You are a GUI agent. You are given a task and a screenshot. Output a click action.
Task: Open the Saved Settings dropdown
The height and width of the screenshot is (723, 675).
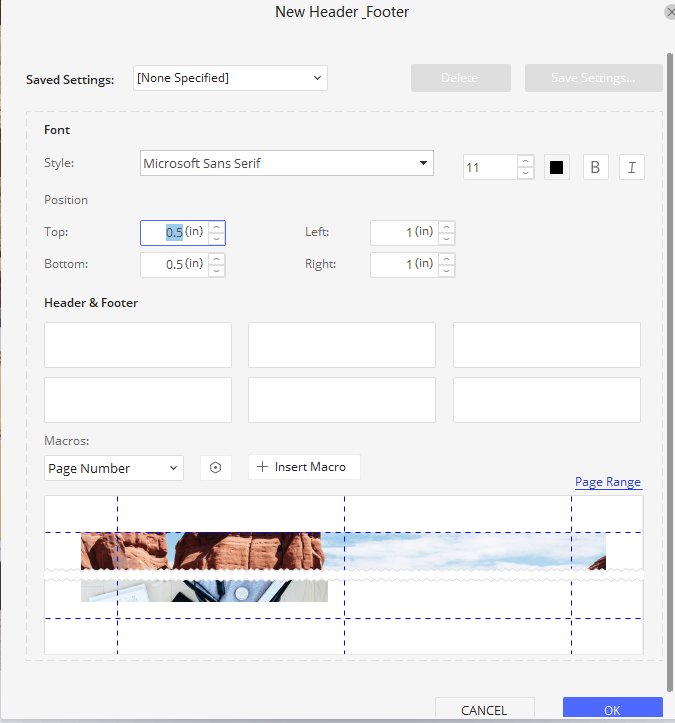coord(230,78)
